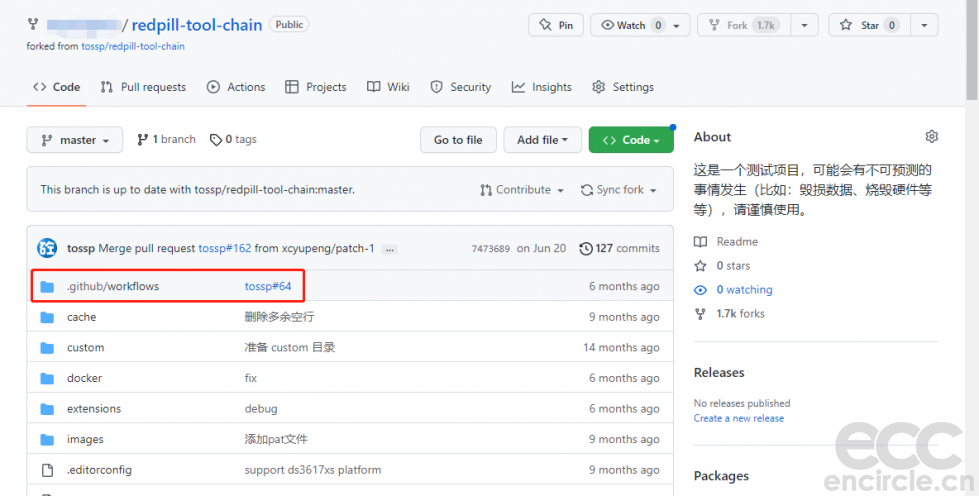Expand the Fork dropdown arrow
This screenshot has width=979, height=496.
coord(805,26)
